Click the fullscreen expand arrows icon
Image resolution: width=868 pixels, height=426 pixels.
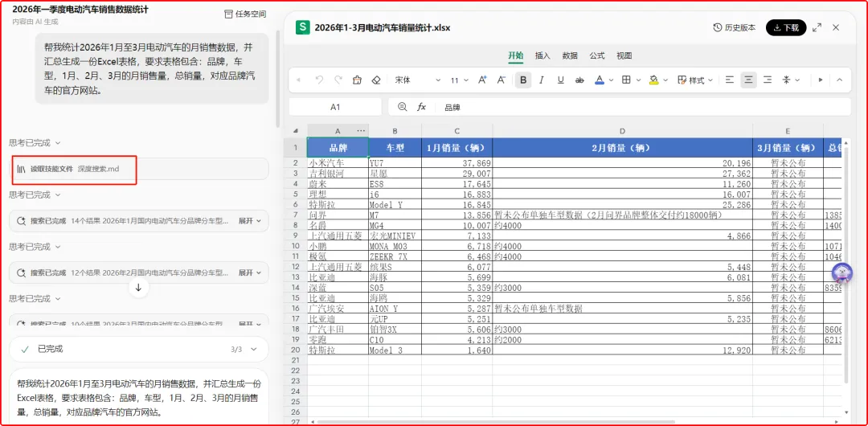tap(817, 27)
